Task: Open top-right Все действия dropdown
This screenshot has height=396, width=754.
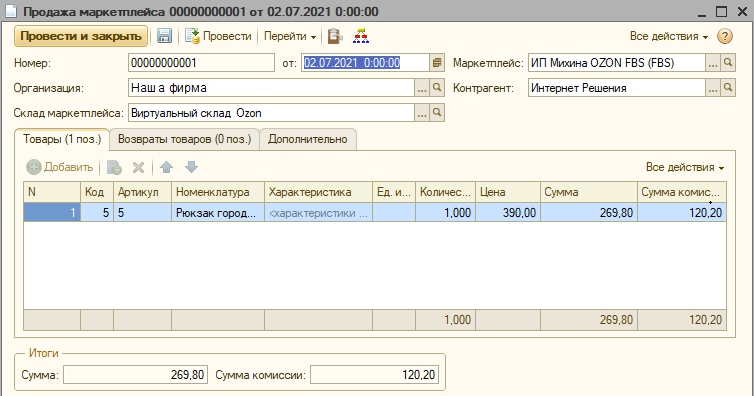Action: click(x=669, y=36)
